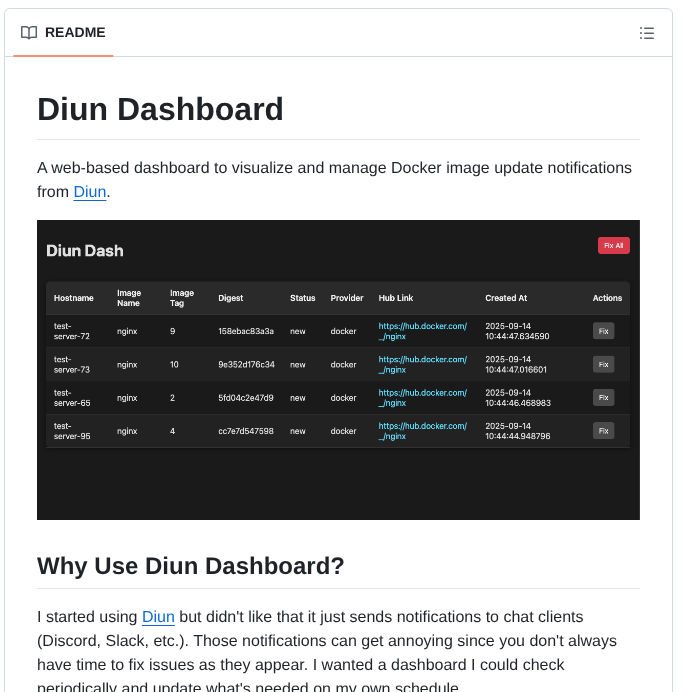Select the test-server-95 hostname cell
Viewport: 686px width, 692px height.
[72, 431]
